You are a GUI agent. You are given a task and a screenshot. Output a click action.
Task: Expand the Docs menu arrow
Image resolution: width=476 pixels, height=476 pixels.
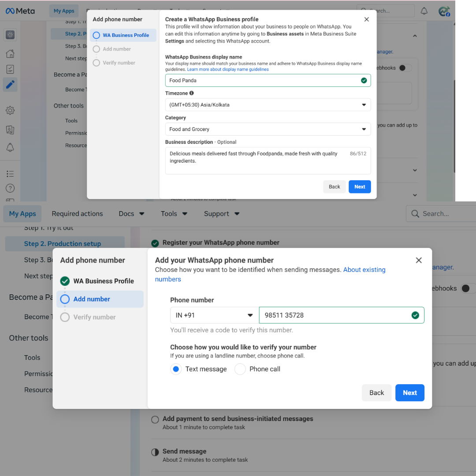coord(142,214)
